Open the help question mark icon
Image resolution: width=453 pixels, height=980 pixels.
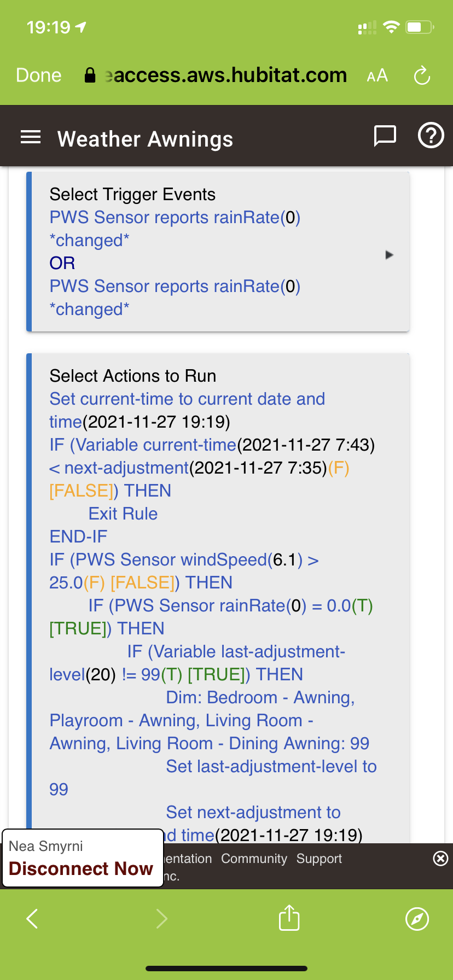point(431,136)
